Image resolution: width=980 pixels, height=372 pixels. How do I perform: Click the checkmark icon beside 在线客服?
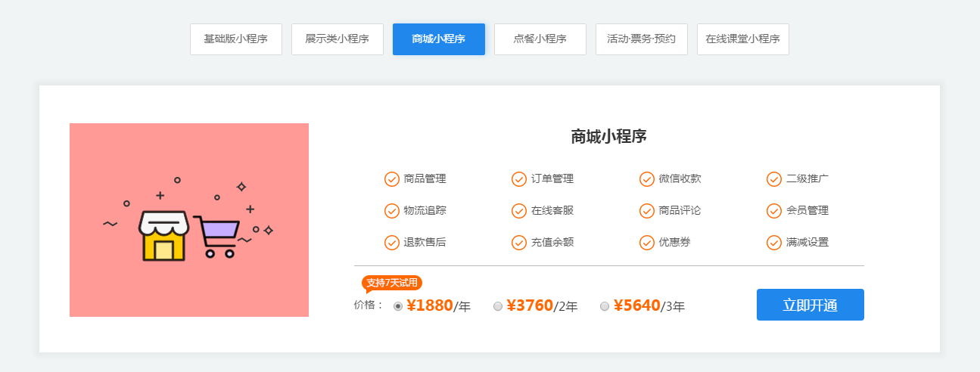pos(519,211)
